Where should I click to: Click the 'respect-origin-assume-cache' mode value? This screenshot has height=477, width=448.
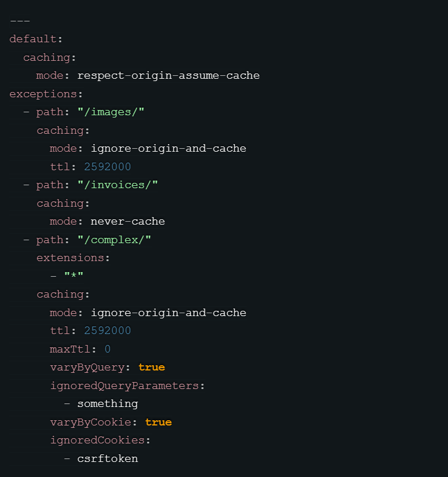coord(168,75)
